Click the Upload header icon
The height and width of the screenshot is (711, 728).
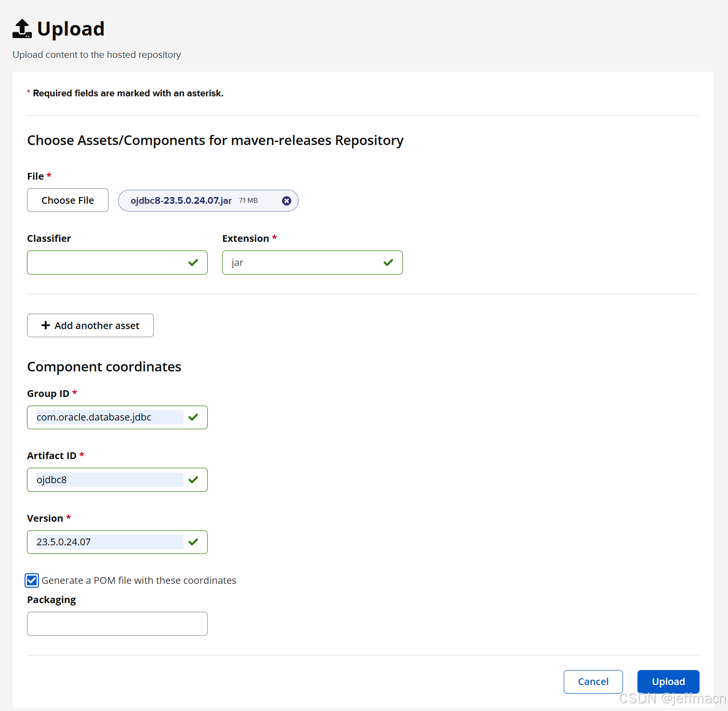click(22, 28)
